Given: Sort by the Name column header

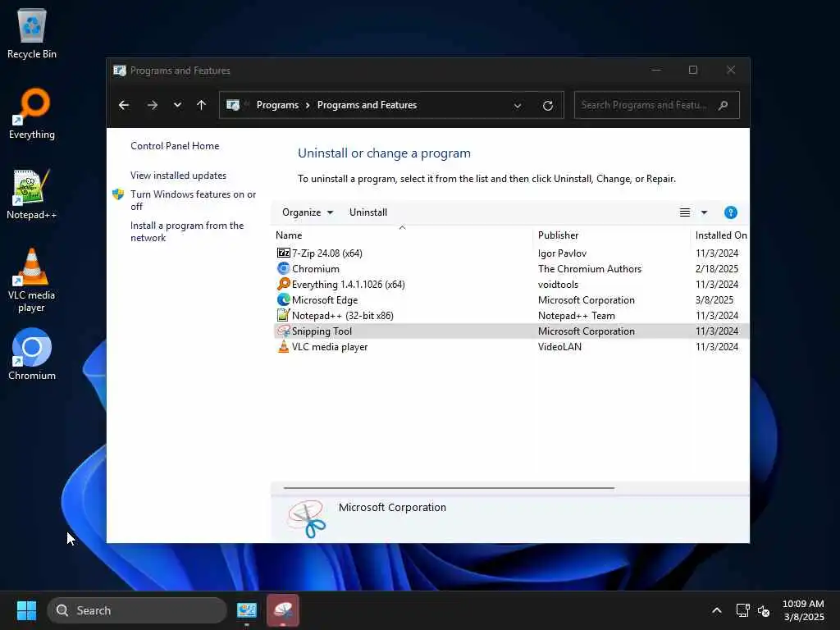Looking at the screenshot, I should [403, 235].
